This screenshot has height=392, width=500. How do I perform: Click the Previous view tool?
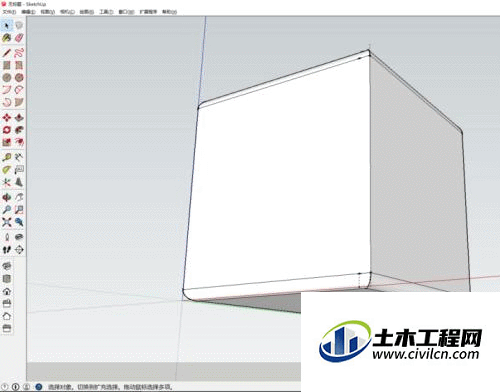(x=19, y=222)
